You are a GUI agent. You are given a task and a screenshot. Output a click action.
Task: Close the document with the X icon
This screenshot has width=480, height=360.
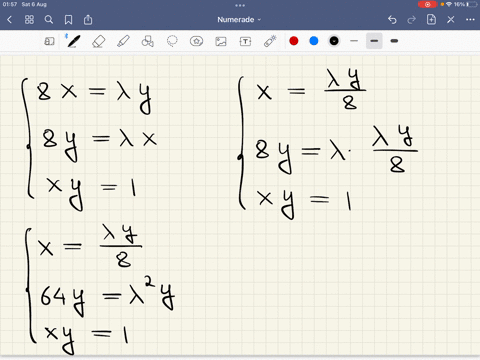pos(451,20)
